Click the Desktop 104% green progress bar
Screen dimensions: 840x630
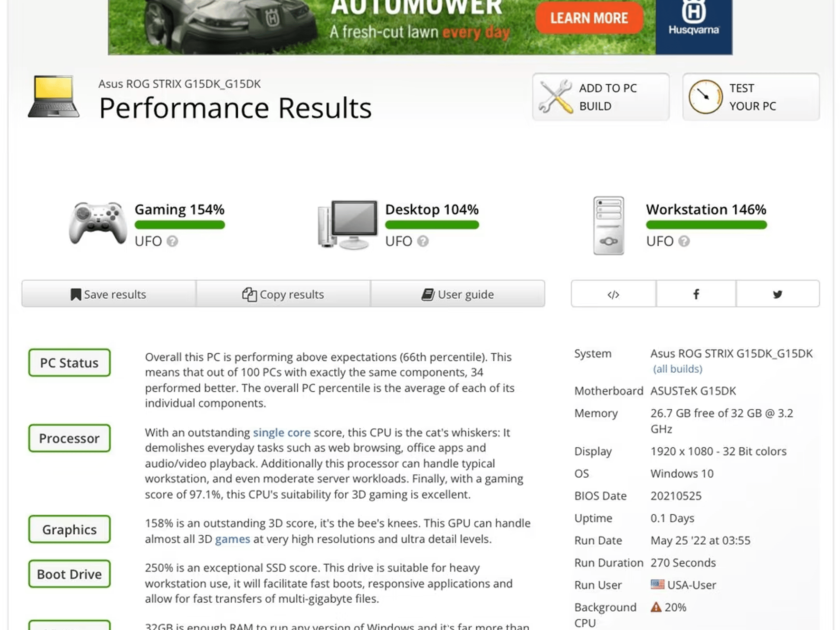tap(432, 225)
